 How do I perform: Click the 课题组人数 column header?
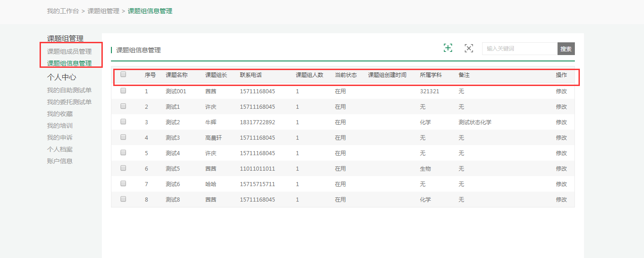pos(309,75)
